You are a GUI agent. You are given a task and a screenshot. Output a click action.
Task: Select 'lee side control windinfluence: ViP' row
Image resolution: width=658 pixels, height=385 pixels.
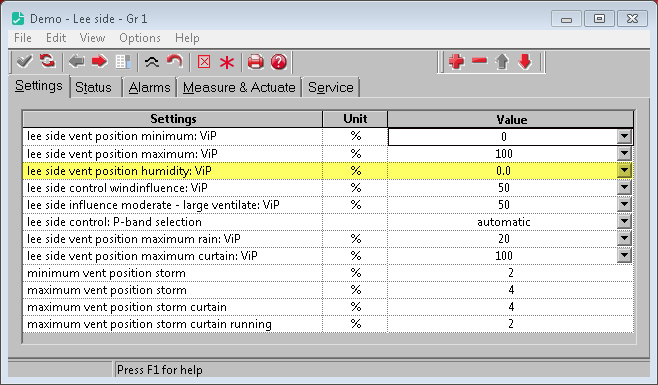(x=328, y=188)
